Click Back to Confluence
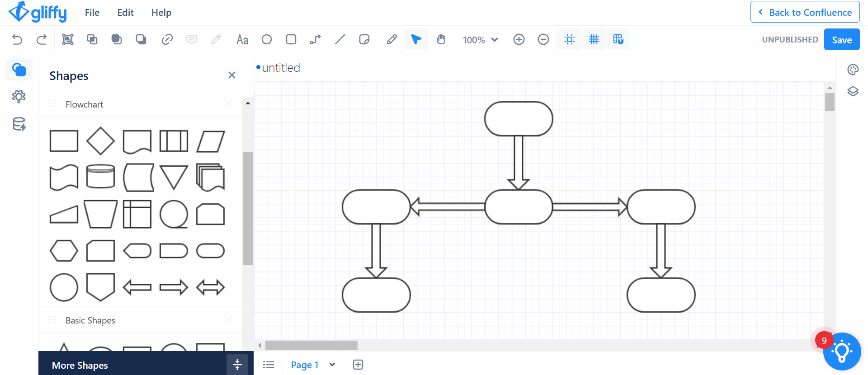The width and height of the screenshot is (868, 375). point(805,12)
